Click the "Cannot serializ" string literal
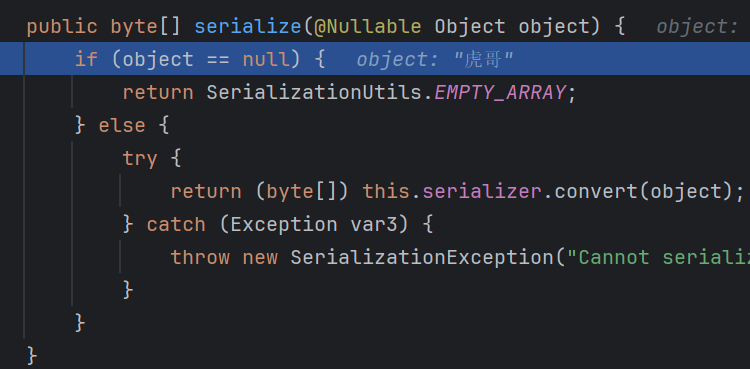The height and width of the screenshot is (369, 750). (658, 257)
